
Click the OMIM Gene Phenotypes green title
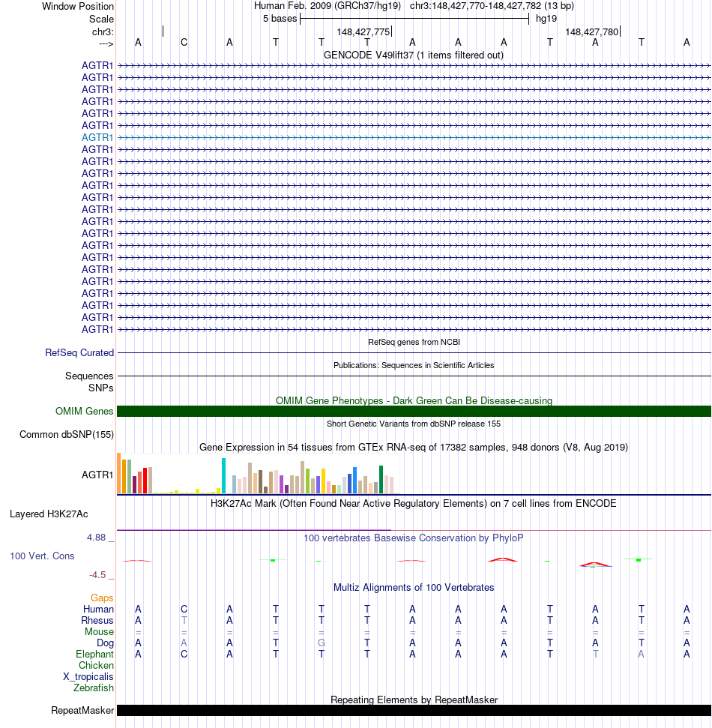(x=414, y=400)
